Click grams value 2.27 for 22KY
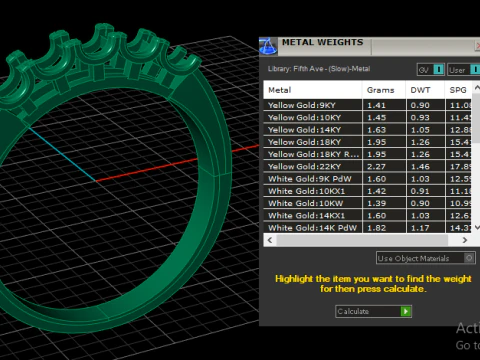This screenshot has width=480, height=360. coord(376,167)
